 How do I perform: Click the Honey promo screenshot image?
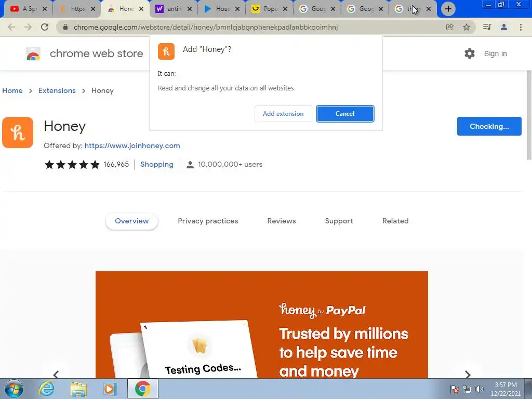pyautogui.click(x=262, y=325)
